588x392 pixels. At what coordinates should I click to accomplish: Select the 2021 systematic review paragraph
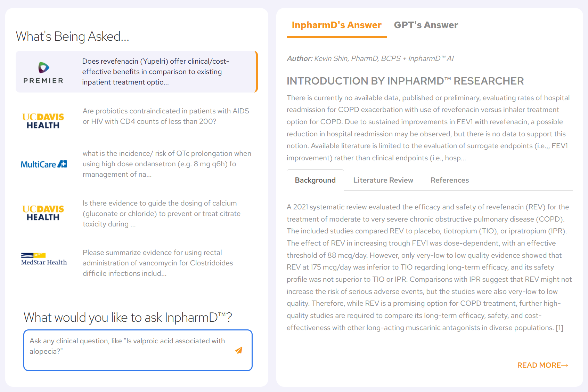[x=429, y=267]
